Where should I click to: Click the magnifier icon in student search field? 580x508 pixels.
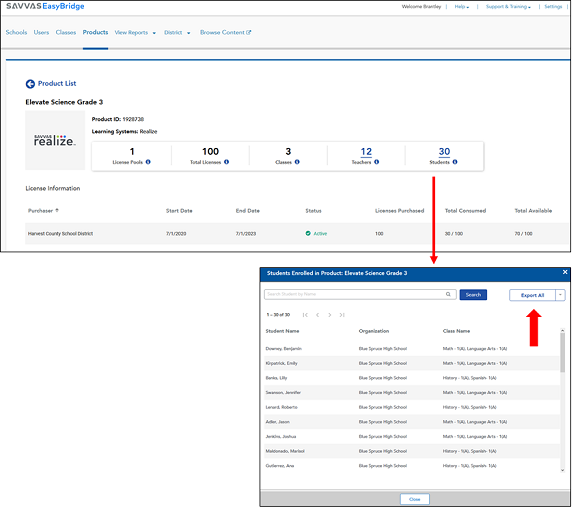(x=448, y=294)
